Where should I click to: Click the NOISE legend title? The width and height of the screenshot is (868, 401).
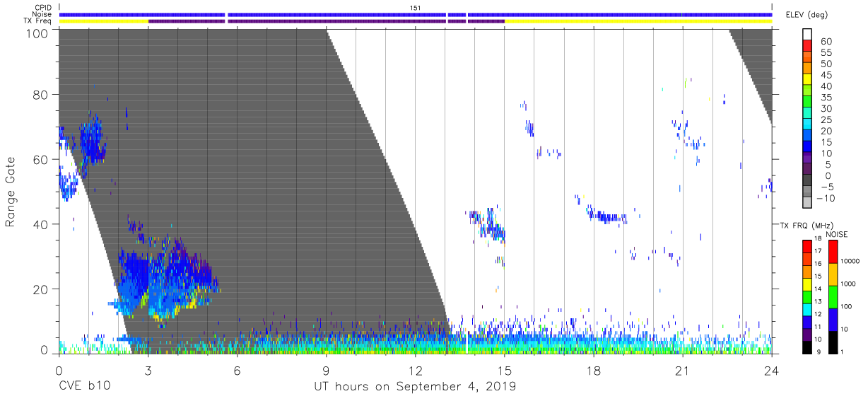837,234
